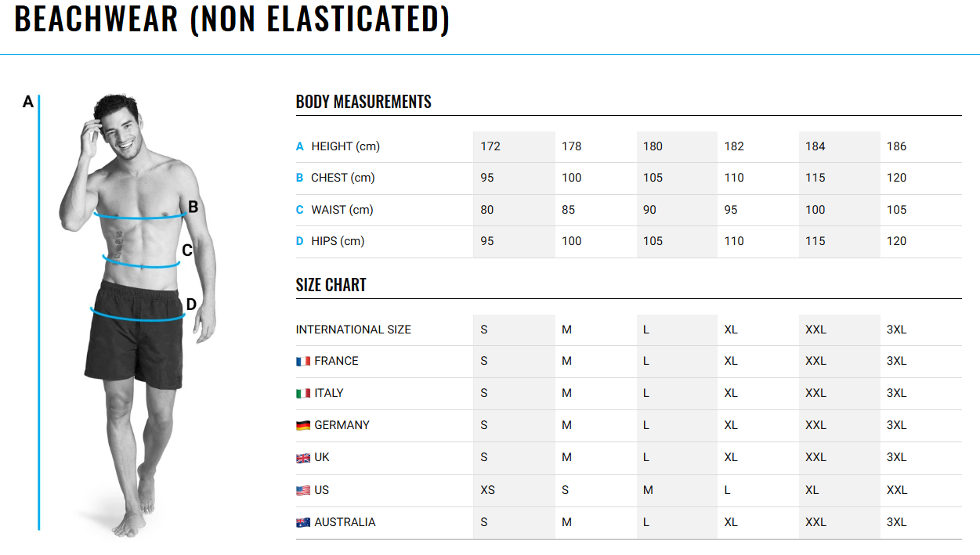This screenshot has height=555, width=980.
Task: Click the 3XL cell in Australia row
Action: click(896, 522)
